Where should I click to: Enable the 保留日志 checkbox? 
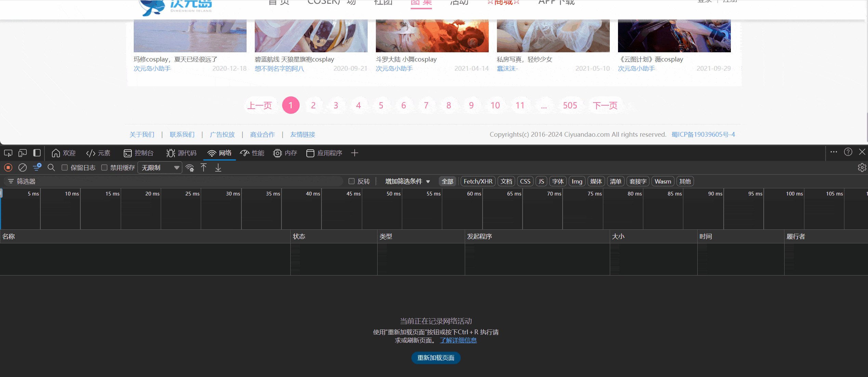point(65,167)
